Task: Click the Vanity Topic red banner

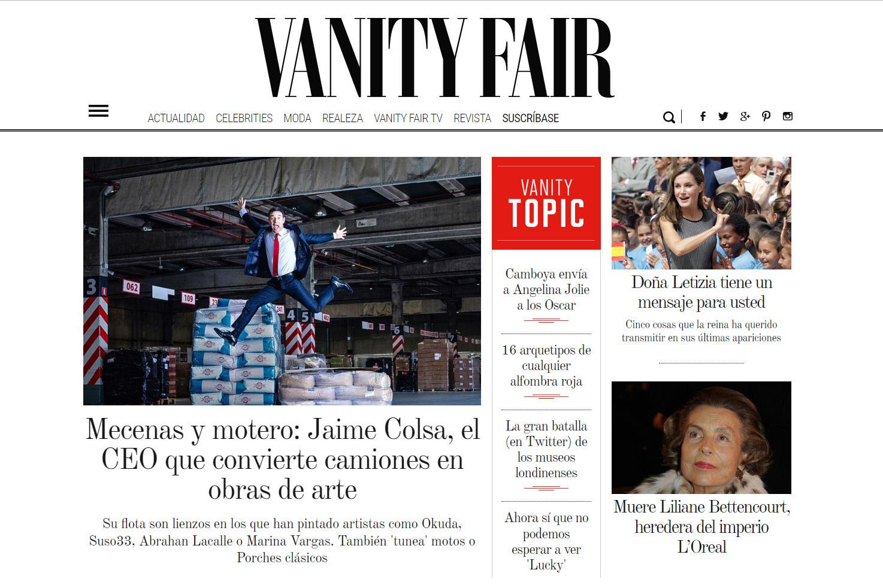Action: coord(546,203)
